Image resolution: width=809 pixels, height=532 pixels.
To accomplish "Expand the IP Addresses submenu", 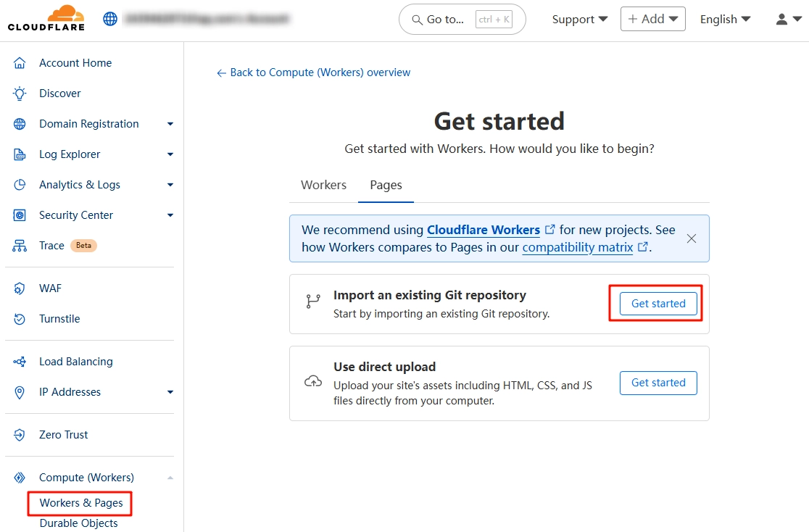I will [170, 392].
